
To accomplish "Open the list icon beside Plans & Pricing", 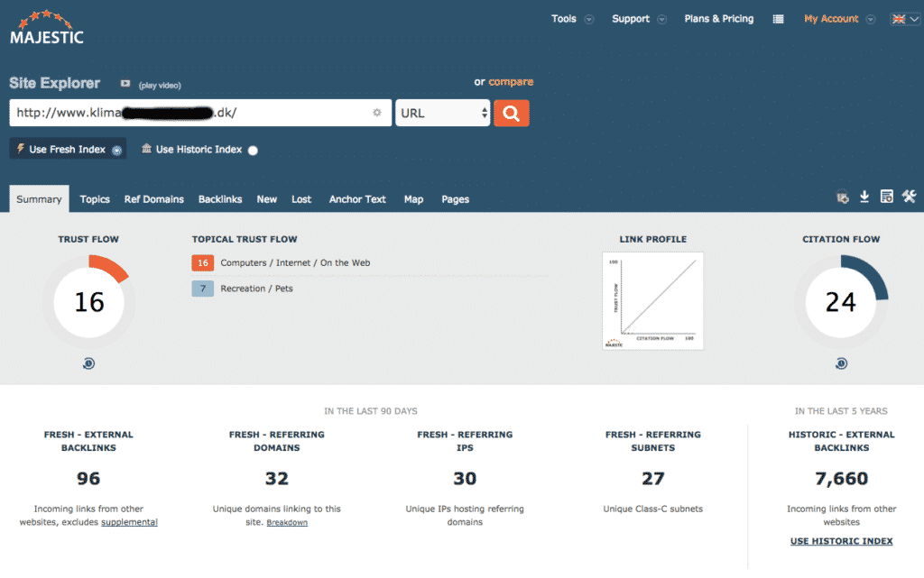I will [x=778, y=19].
